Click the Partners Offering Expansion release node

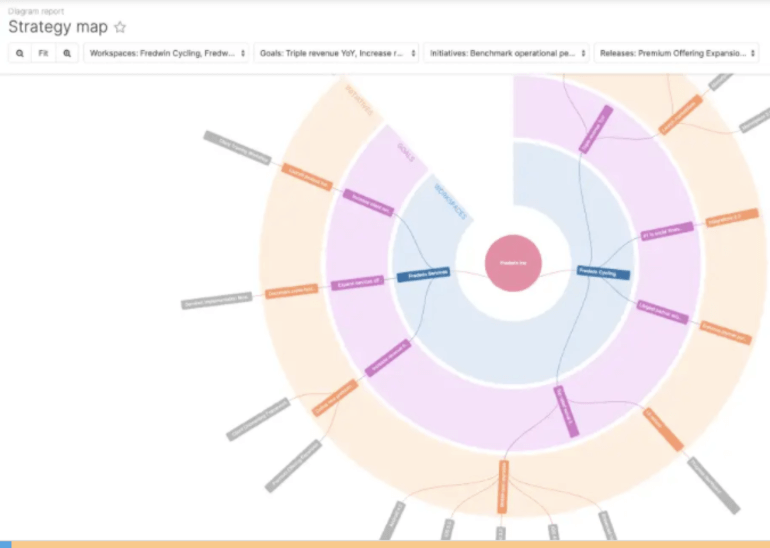[293, 466]
